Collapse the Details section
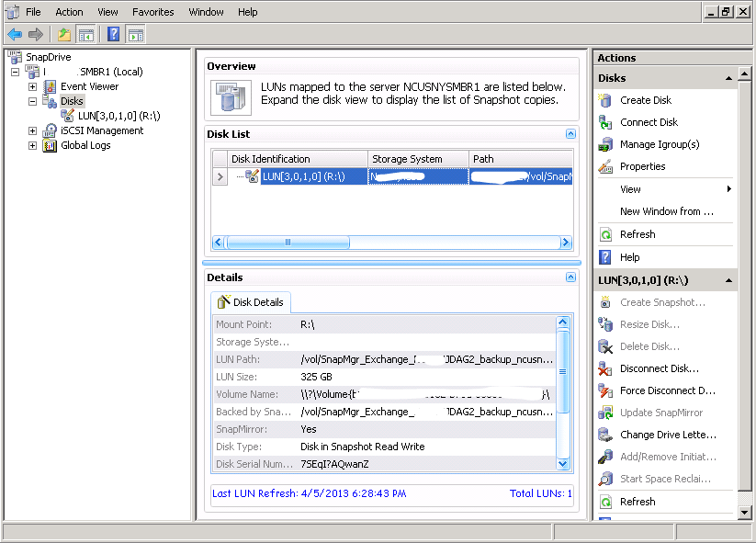756x543 pixels. coord(569,277)
